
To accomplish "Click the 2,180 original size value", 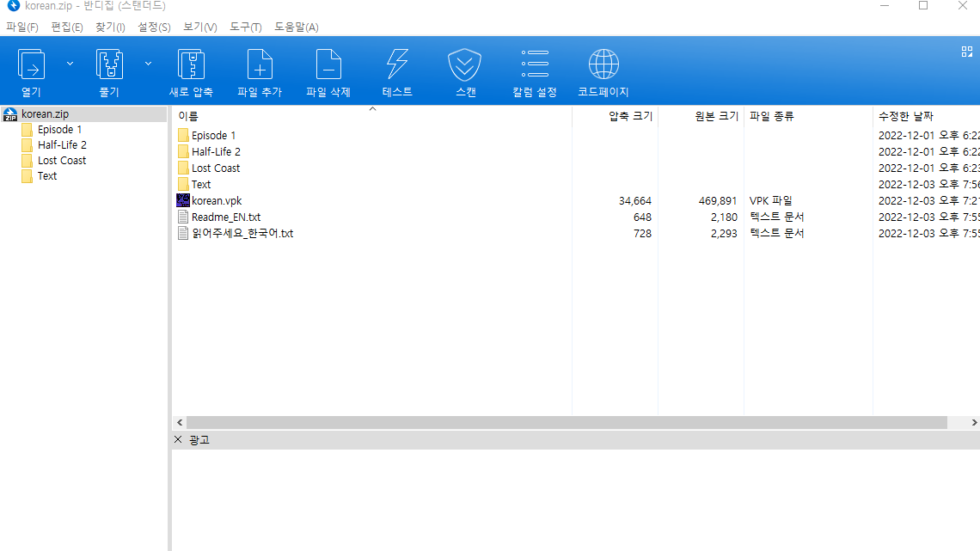I will [724, 217].
